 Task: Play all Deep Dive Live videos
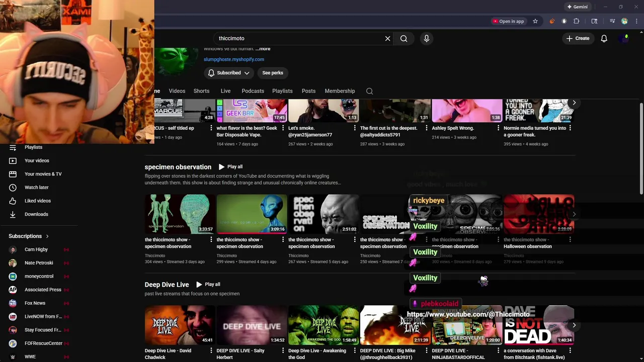tap(208, 284)
